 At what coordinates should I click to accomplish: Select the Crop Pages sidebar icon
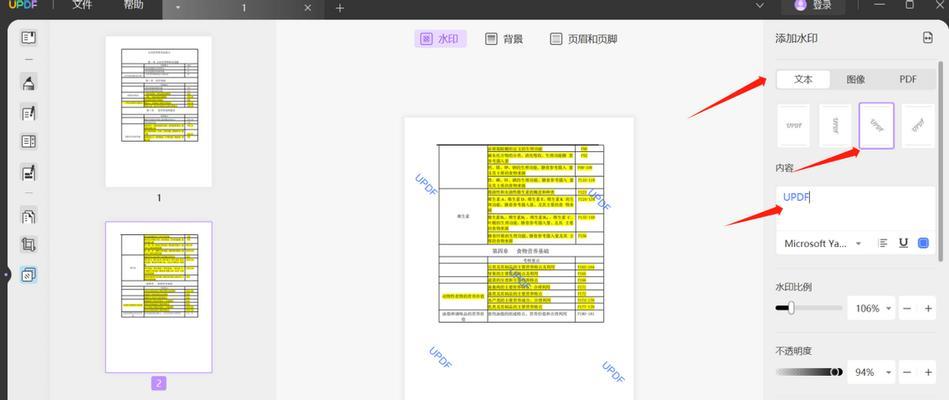point(28,244)
